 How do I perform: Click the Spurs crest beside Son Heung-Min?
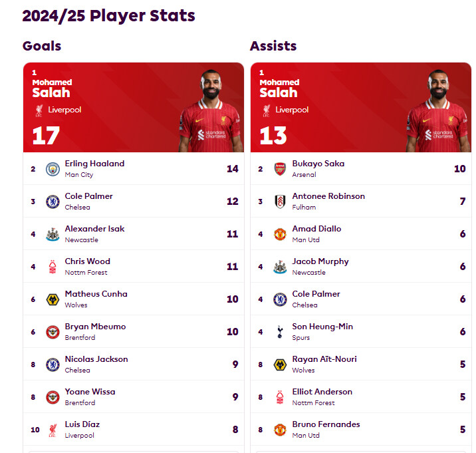coord(280,332)
